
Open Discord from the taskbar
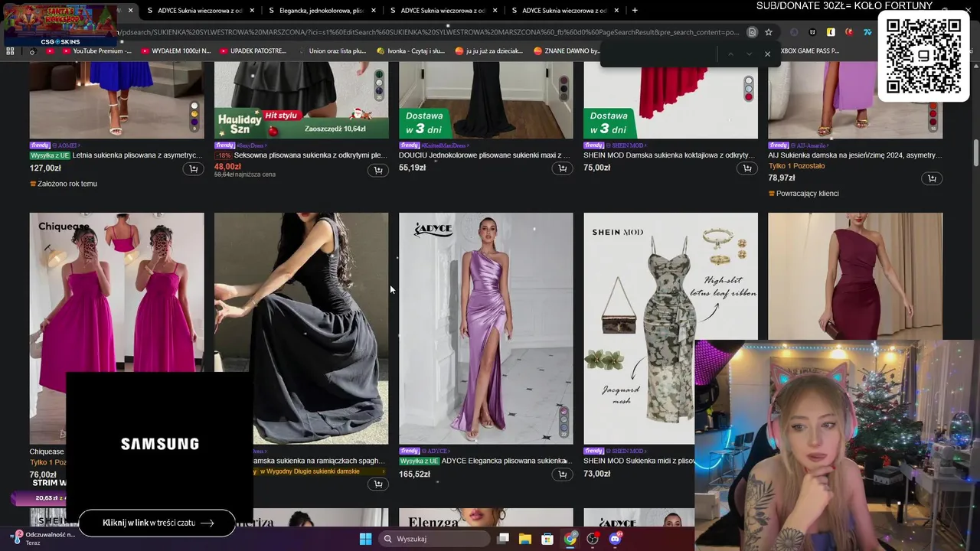pos(615,539)
